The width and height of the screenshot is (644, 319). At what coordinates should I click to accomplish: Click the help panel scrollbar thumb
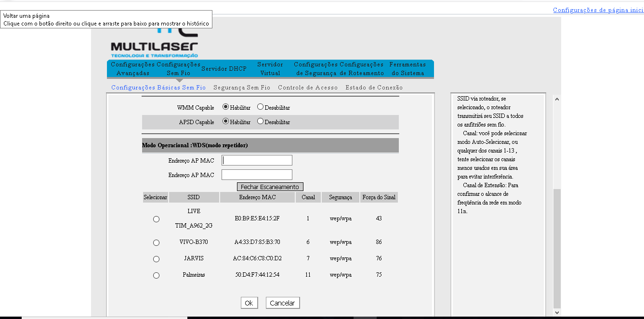tap(557, 248)
